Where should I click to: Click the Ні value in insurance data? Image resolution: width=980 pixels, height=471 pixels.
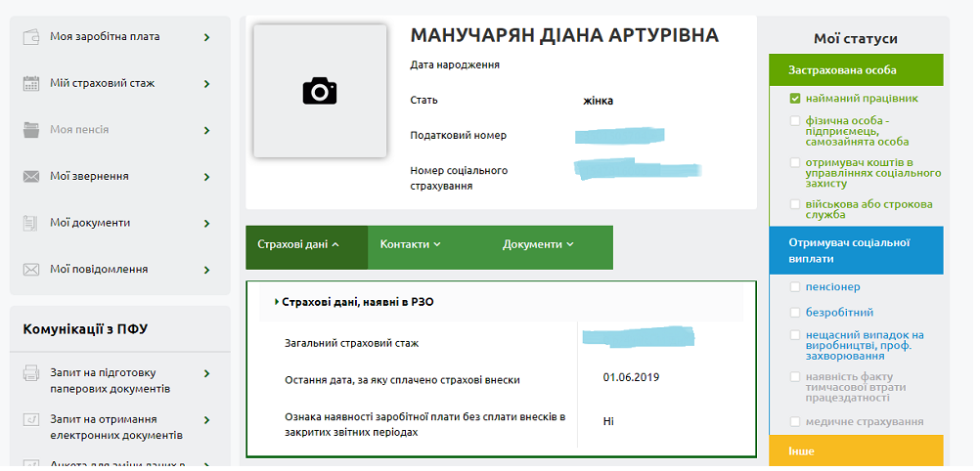(x=608, y=421)
